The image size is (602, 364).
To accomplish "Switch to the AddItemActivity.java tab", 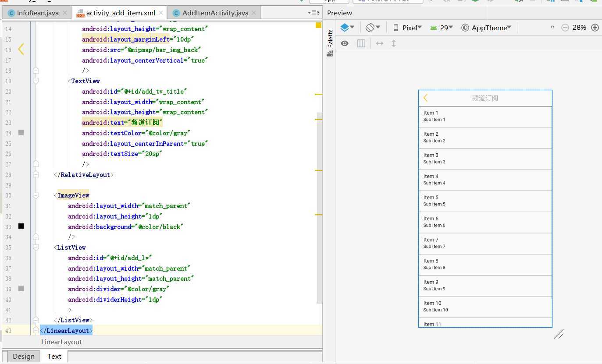I will [214, 13].
